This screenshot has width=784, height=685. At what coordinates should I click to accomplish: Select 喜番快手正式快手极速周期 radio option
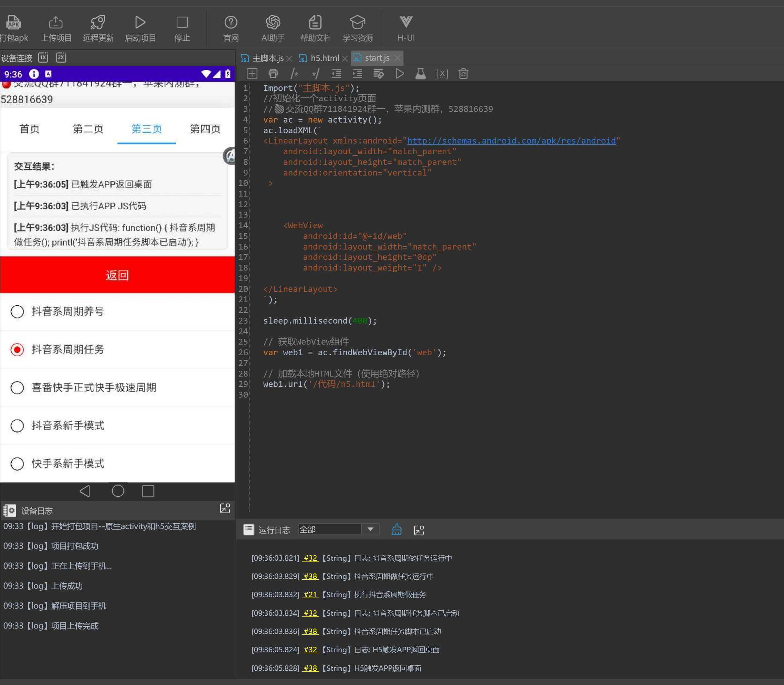point(17,388)
